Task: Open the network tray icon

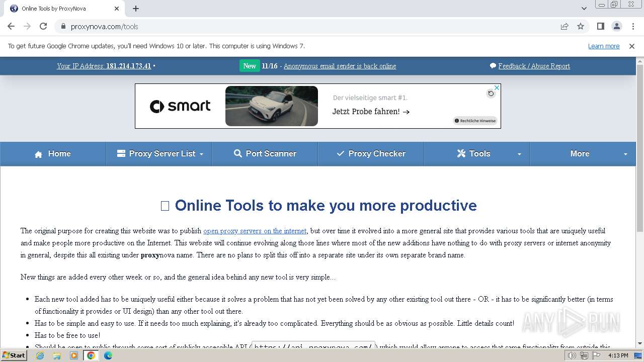Action: coord(584,355)
